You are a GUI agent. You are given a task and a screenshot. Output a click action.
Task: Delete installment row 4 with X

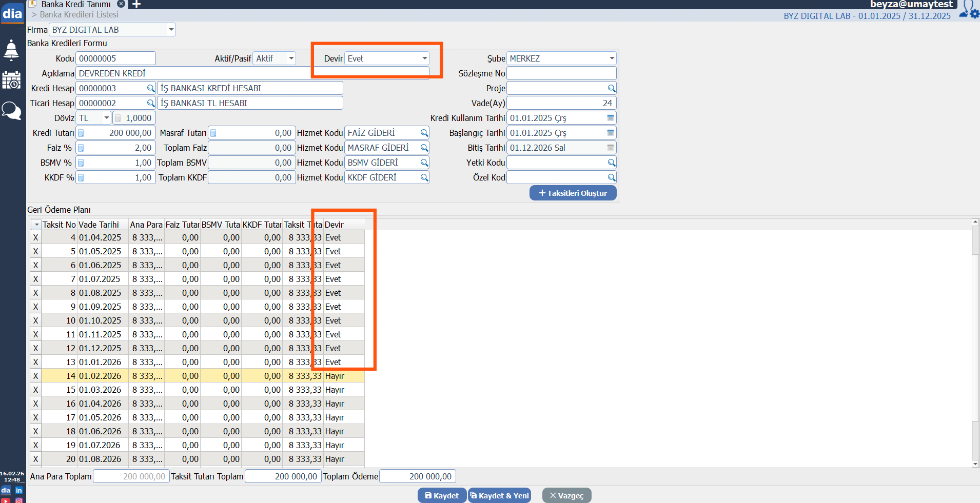35,237
